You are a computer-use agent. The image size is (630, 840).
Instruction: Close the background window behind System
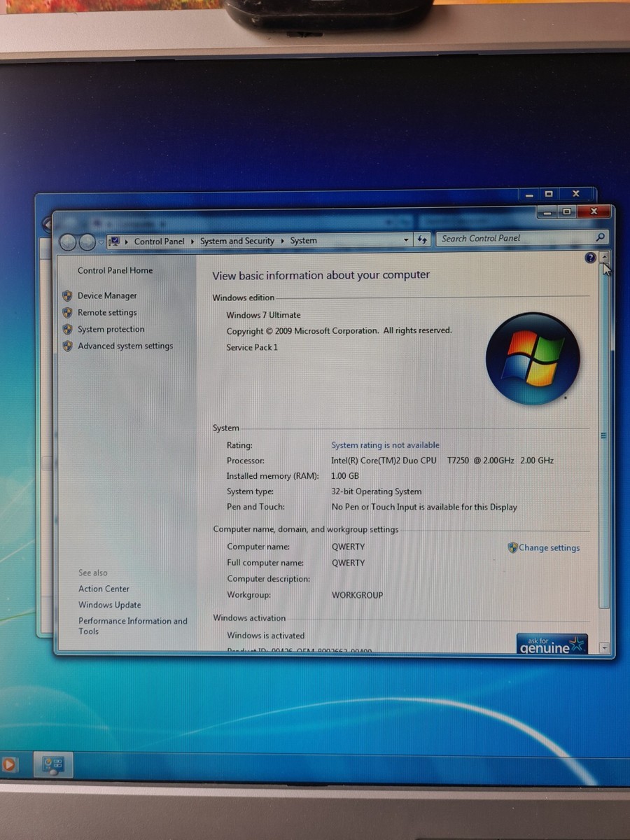pyautogui.click(x=575, y=194)
